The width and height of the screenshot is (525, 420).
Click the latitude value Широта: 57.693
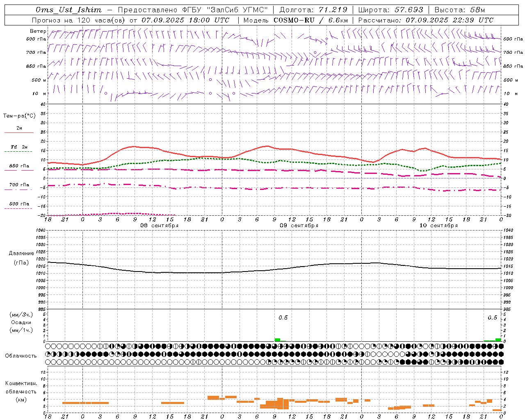tap(390, 10)
